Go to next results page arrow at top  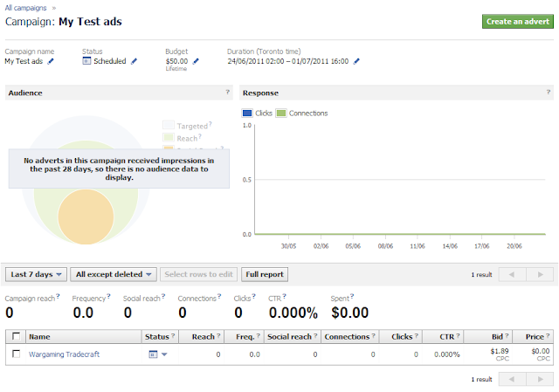pos(540,274)
